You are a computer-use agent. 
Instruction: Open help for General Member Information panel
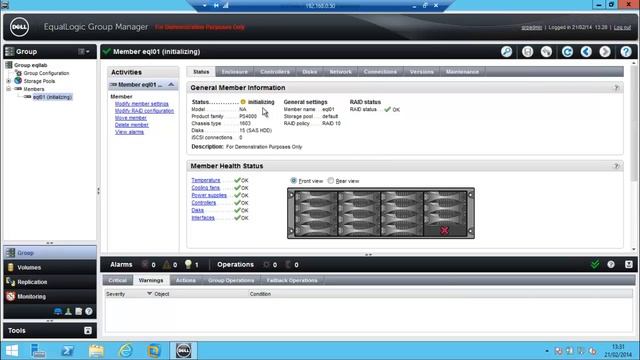click(616, 88)
